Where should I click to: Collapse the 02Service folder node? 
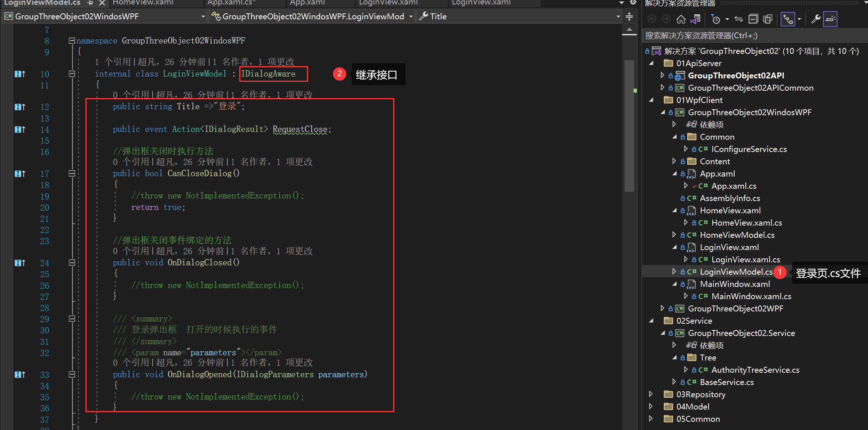[x=651, y=321]
